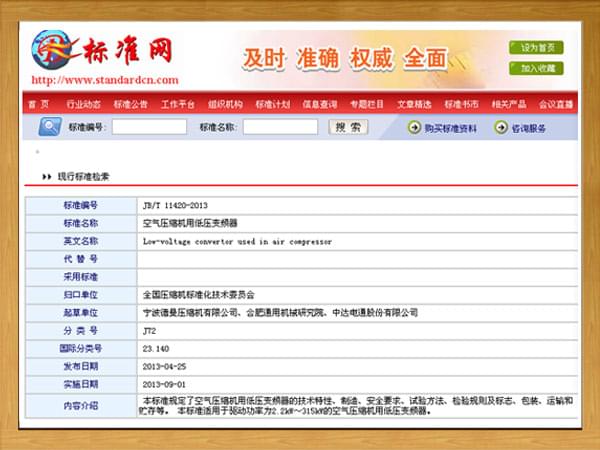Click the magnifier search icon

[x=50, y=127]
